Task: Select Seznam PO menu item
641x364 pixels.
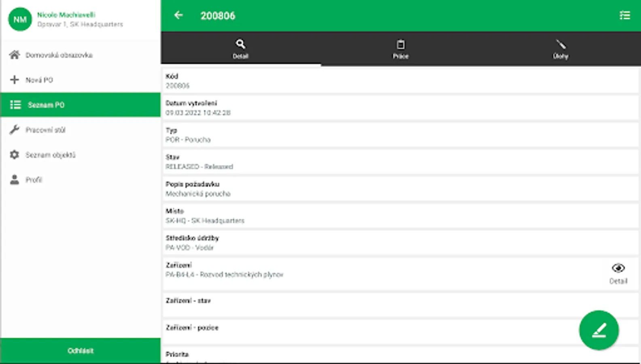Action: (81, 105)
